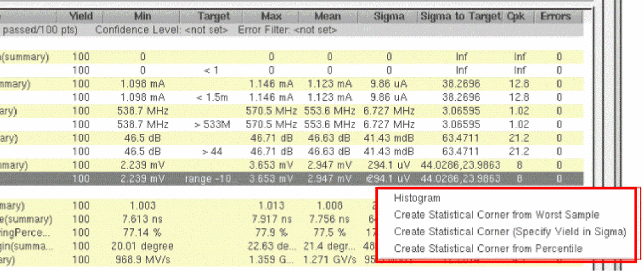
Task: Select the row with 968.9 MV/s minimum
Action: [291, 260]
